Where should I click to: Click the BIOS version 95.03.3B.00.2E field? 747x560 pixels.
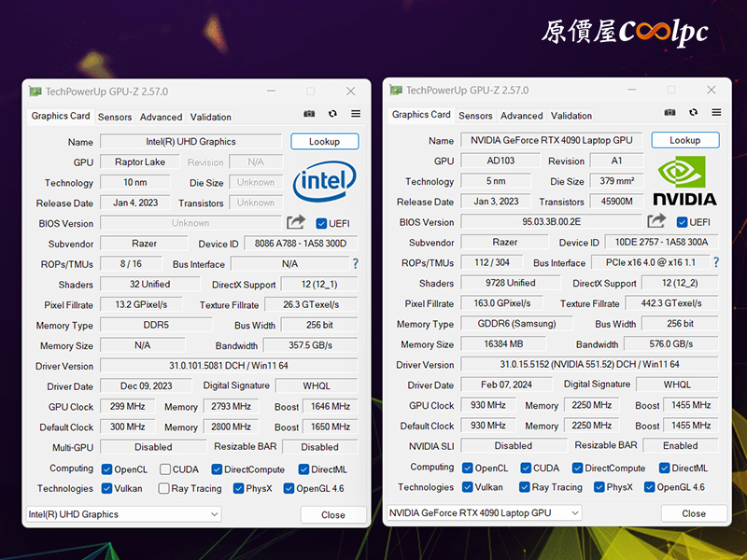551,221
